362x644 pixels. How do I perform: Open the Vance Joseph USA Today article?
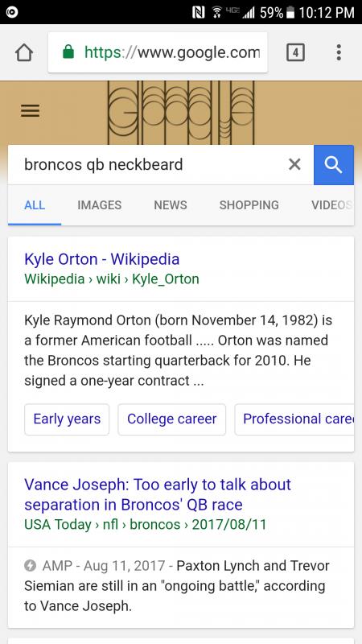point(158,494)
